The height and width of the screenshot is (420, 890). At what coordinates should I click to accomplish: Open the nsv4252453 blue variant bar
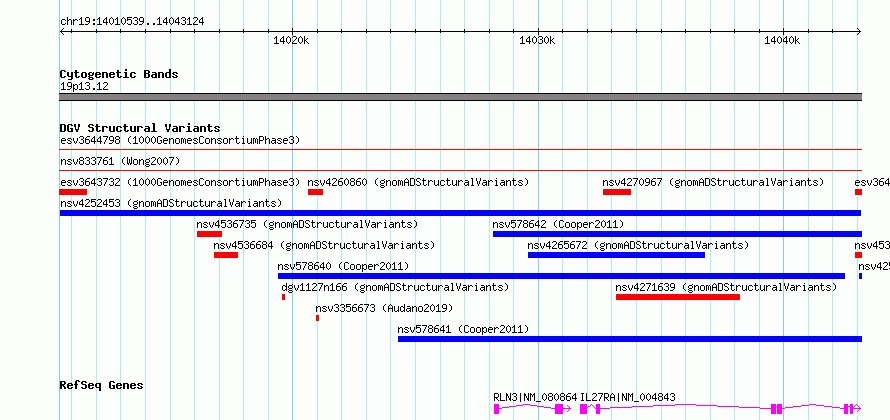460,213
